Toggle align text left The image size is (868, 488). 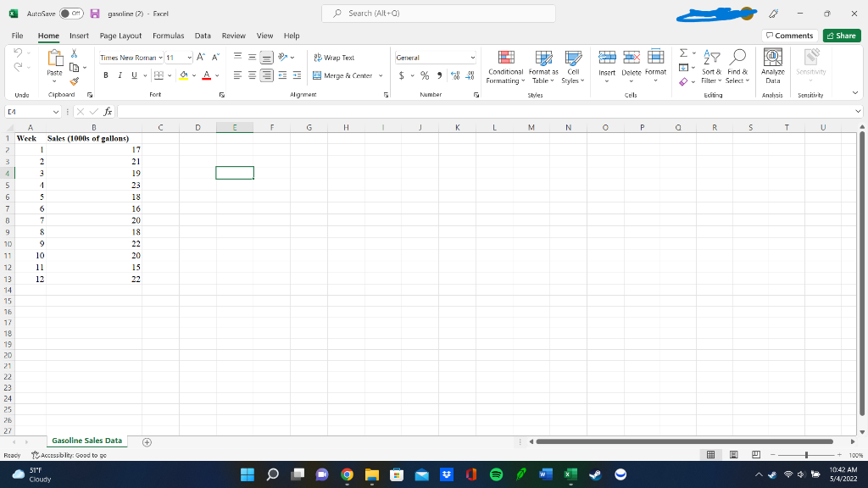coord(237,75)
